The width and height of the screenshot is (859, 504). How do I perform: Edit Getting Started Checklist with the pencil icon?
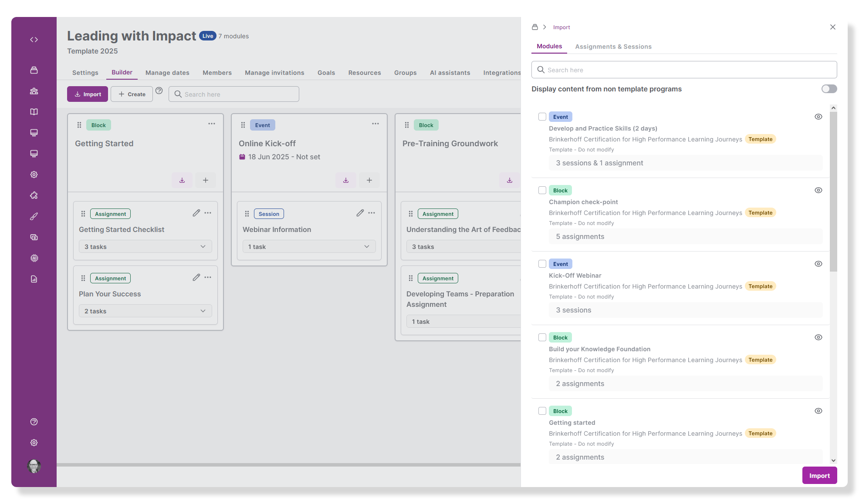coord(196,213)
